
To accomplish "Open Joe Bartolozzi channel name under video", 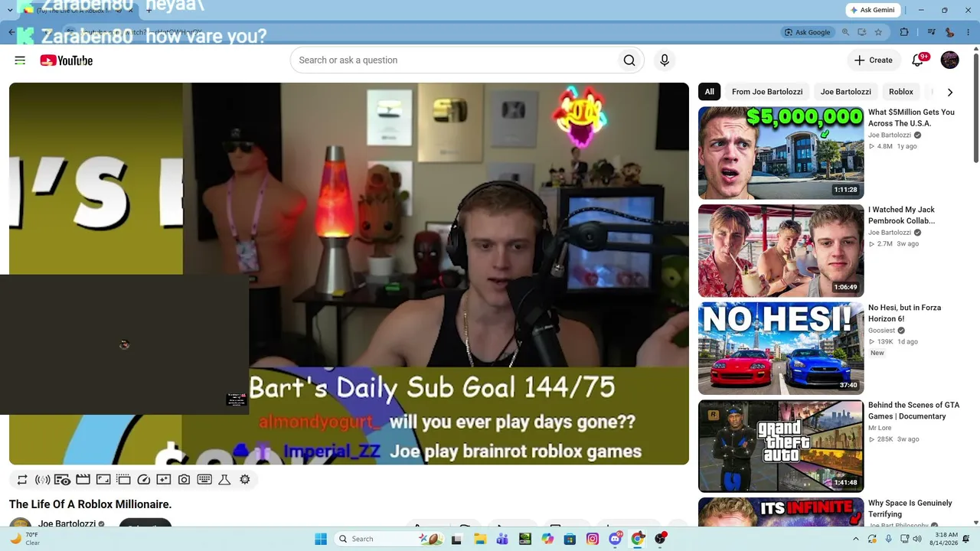I will click(67, 524).
